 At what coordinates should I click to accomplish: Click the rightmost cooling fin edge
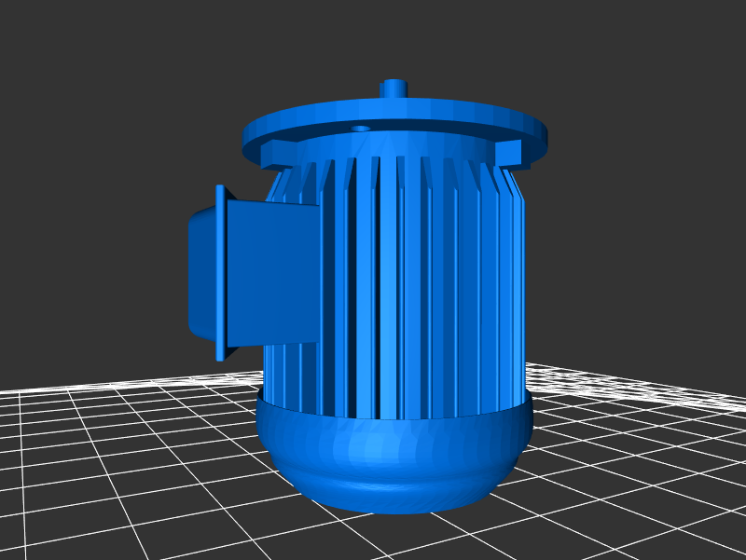pyautogui.click(x=520, y=280)
